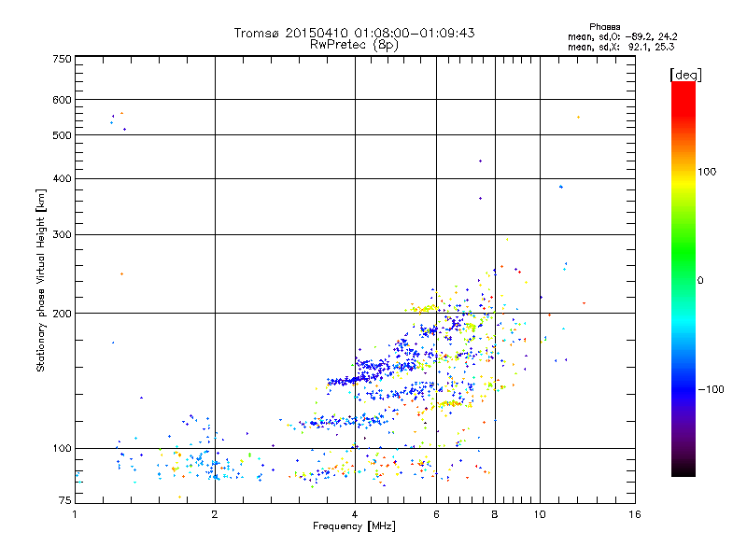The width and height of the screenshot is (747, 560).
Task: Click the y-axis tick label '75'
Action: click(65, 500)
